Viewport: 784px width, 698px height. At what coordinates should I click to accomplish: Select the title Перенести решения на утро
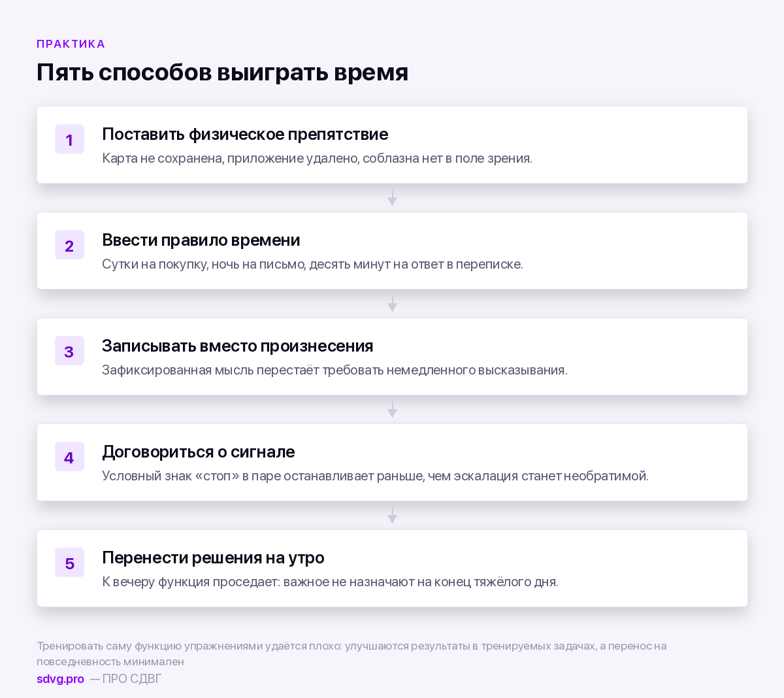click(213, 557)
